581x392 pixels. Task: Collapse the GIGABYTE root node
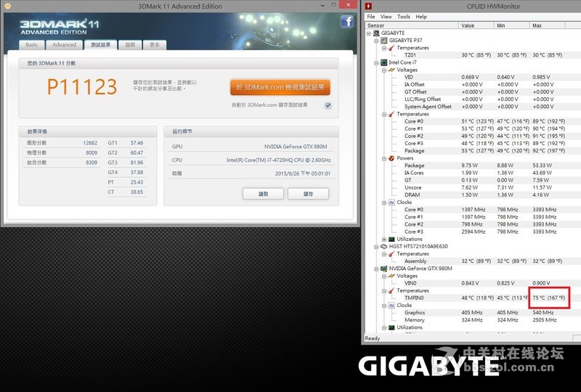click(369, 33)
